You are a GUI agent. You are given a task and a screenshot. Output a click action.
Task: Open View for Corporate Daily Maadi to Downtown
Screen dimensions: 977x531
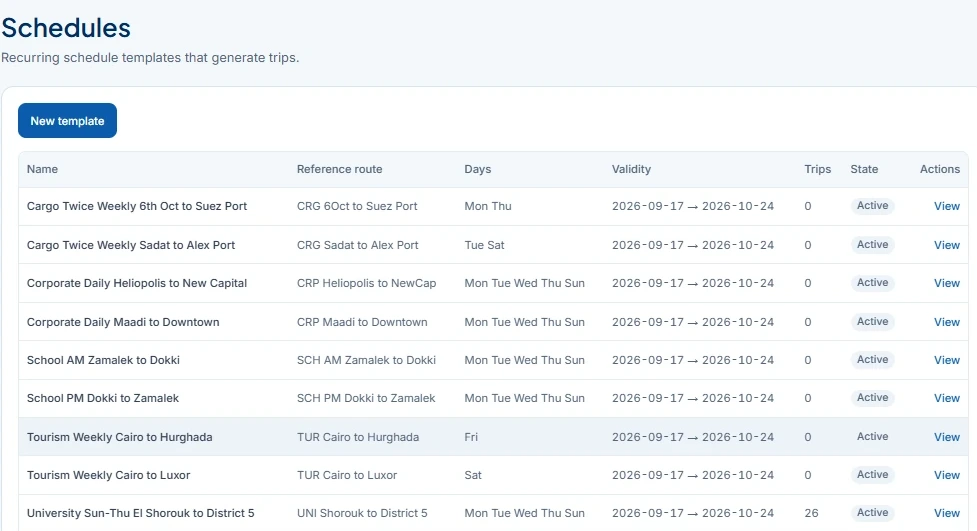click(x=946, y=322)
